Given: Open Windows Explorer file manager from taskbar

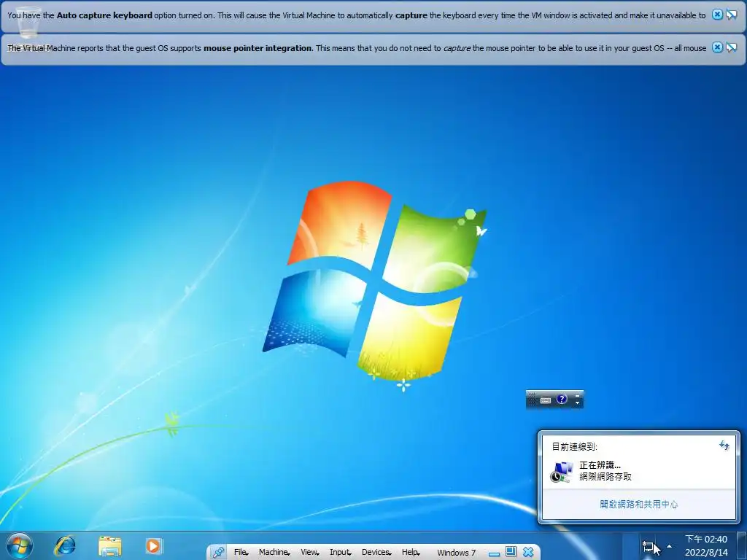Looking at the screenshot, I should pos(110,546).
